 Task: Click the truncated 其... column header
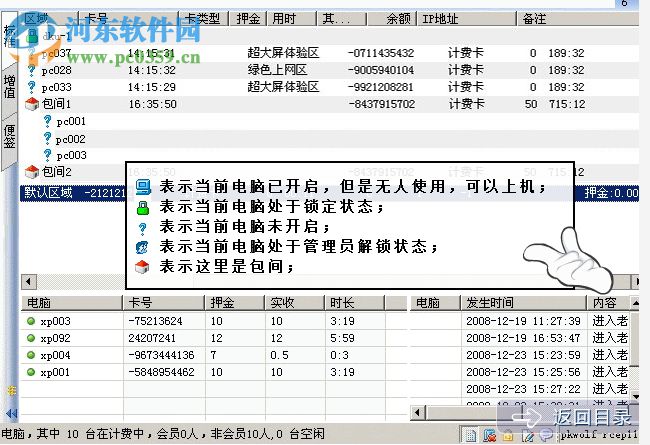click(341, 19)
